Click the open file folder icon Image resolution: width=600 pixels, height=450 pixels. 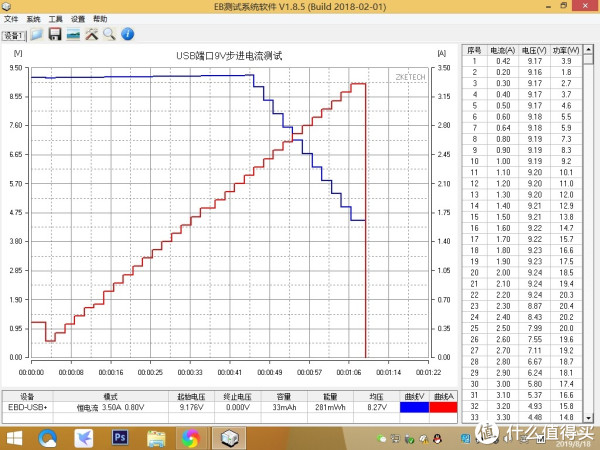tap(37, 34)
